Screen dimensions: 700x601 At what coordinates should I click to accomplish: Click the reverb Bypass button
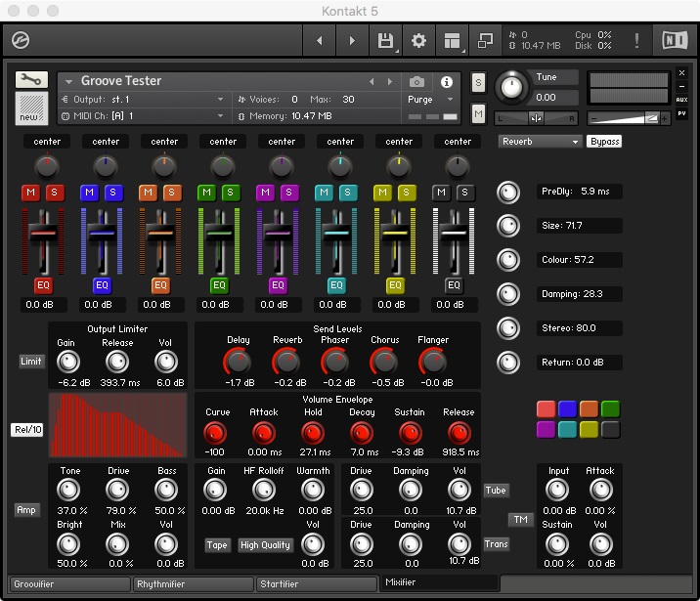click(x=604, y=142)
